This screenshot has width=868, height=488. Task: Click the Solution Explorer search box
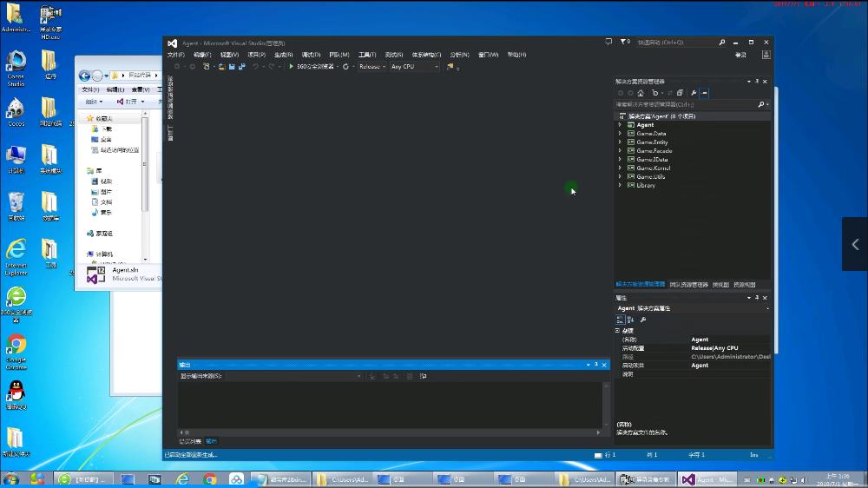686,104
